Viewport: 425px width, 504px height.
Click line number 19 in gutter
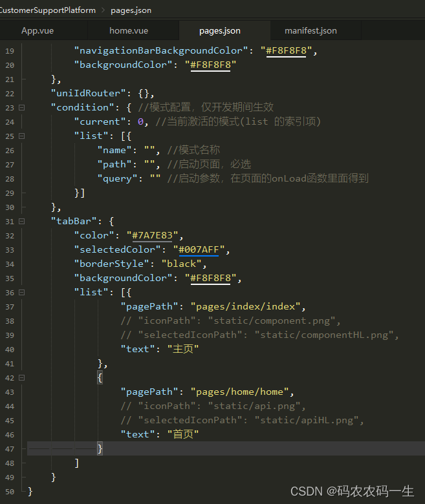[x=10, y=51]
